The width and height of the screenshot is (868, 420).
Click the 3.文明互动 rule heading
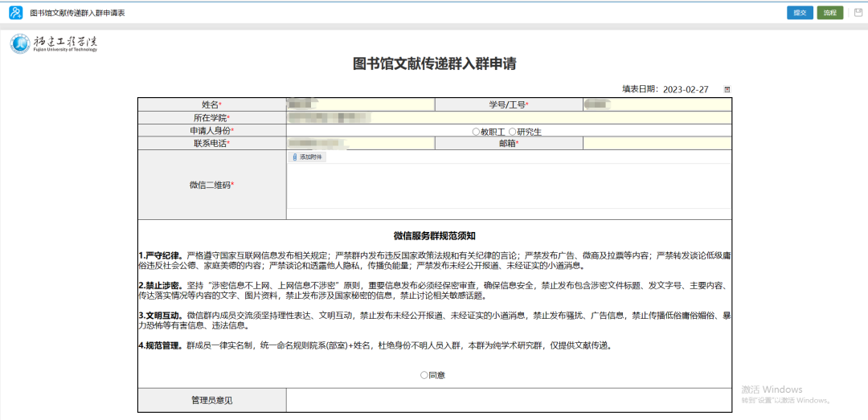tap(162, 316)
